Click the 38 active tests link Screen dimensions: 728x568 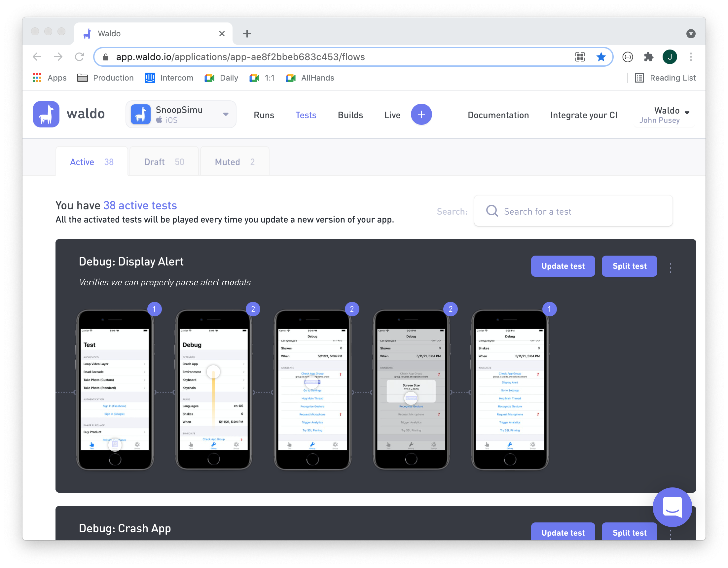click(x=140, y=205)
